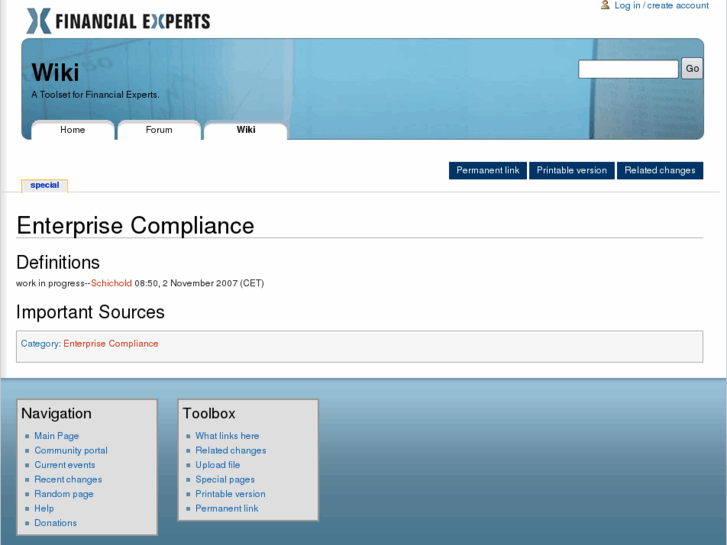
Task: Click the Wiki banner title
Action: click(x=55, y=72)
